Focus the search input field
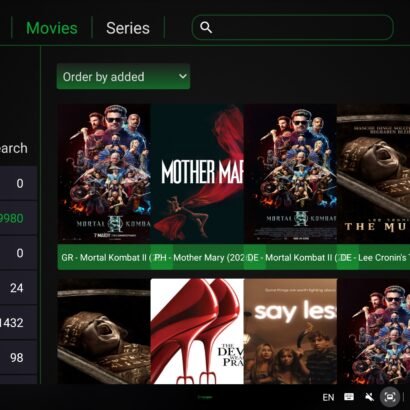Image resolution: width=410 pixels, height=410 pixels. click(293, 27)
